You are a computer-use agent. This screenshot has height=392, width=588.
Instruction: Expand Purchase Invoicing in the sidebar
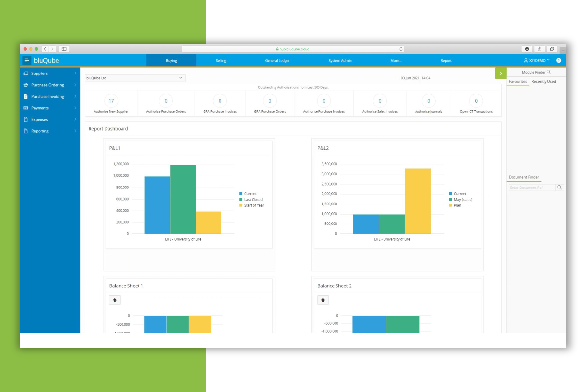(50, 97)
